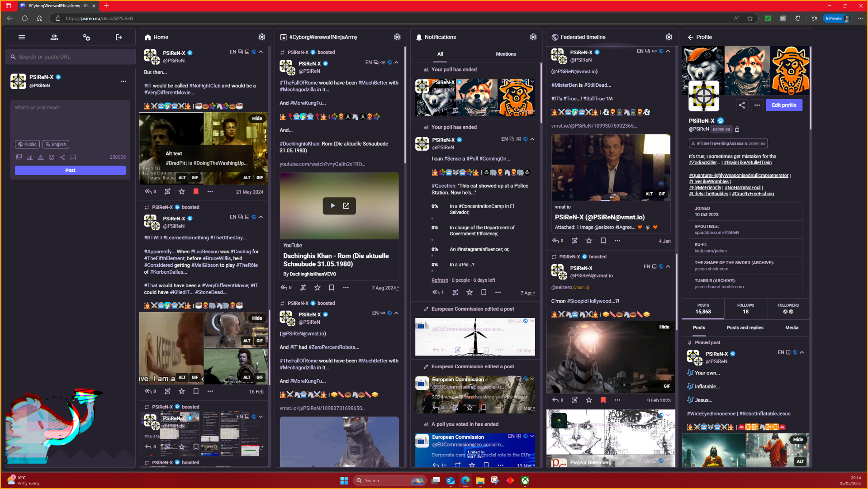
Task: Open Federated timeline column settings
Action: (x=669, y=37)
